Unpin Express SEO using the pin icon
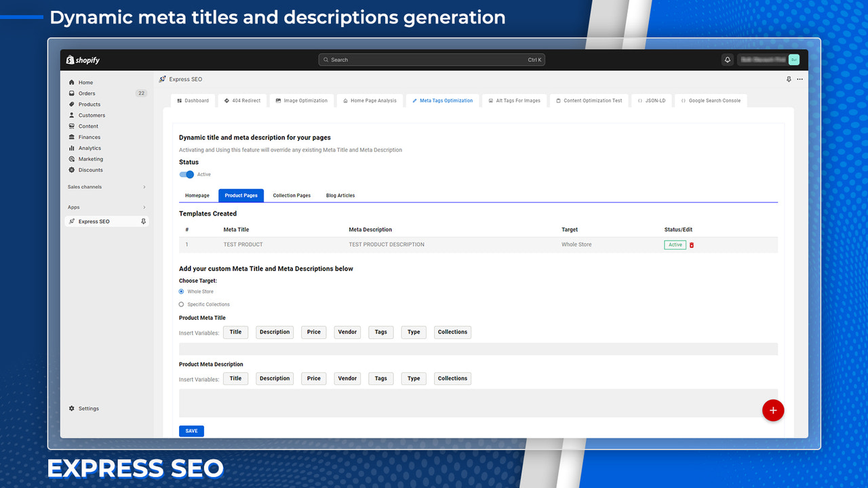The height and width of the screenshot is (488, 868). [143, 221]
